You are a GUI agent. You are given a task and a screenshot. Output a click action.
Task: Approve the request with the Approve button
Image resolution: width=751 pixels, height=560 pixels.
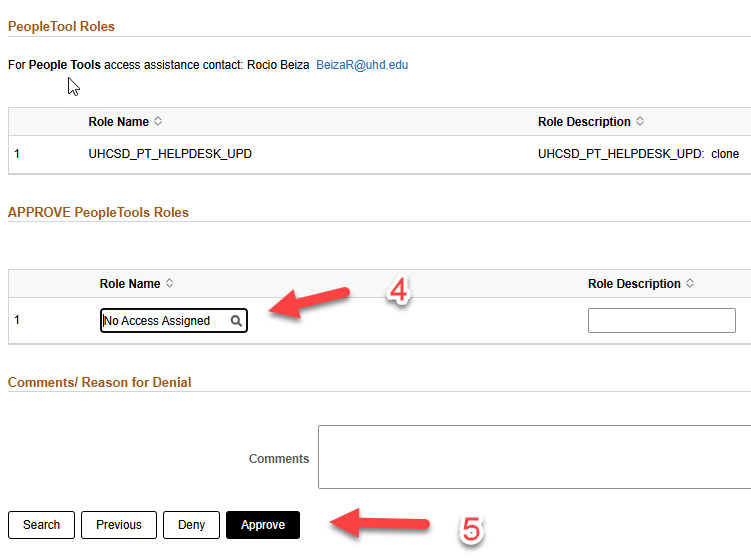coord(263,525)
